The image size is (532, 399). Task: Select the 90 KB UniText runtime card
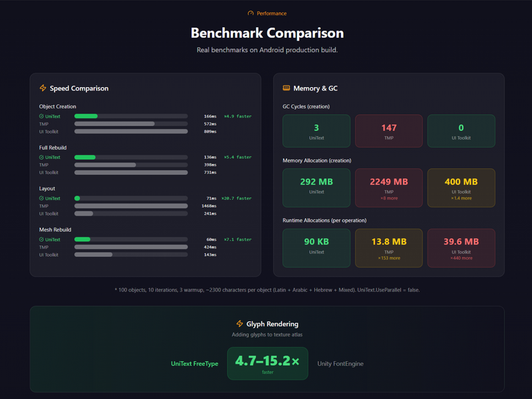pyautogui.click(x=317, y=248)
